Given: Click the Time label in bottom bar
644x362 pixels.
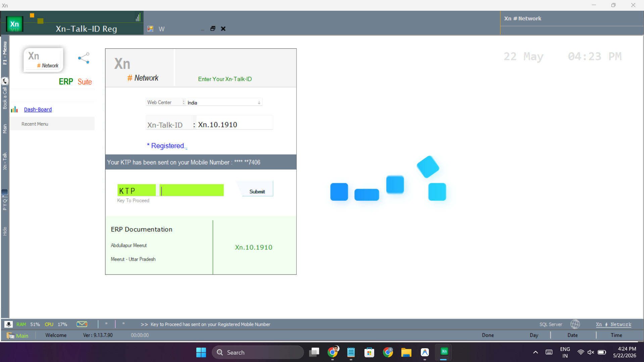Looking at the screenshot, I should (616, 335).
